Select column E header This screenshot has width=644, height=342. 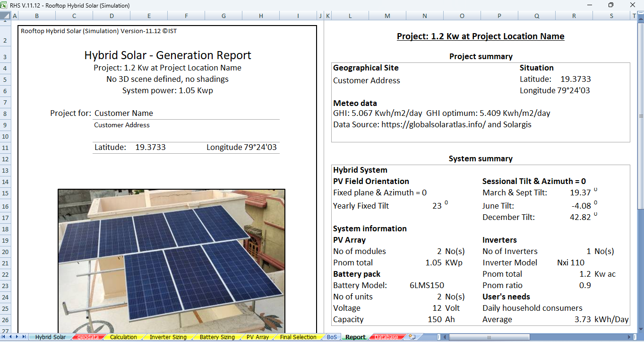coord(149,16)
